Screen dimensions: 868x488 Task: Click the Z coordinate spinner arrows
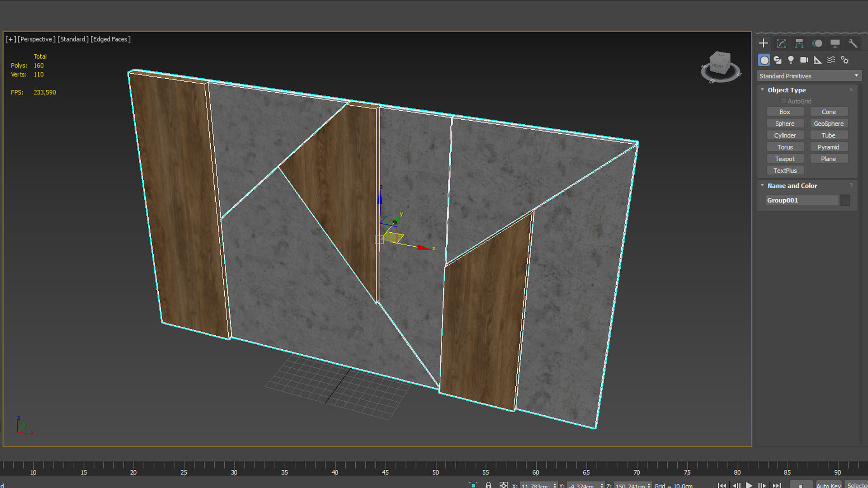point(649,486)
